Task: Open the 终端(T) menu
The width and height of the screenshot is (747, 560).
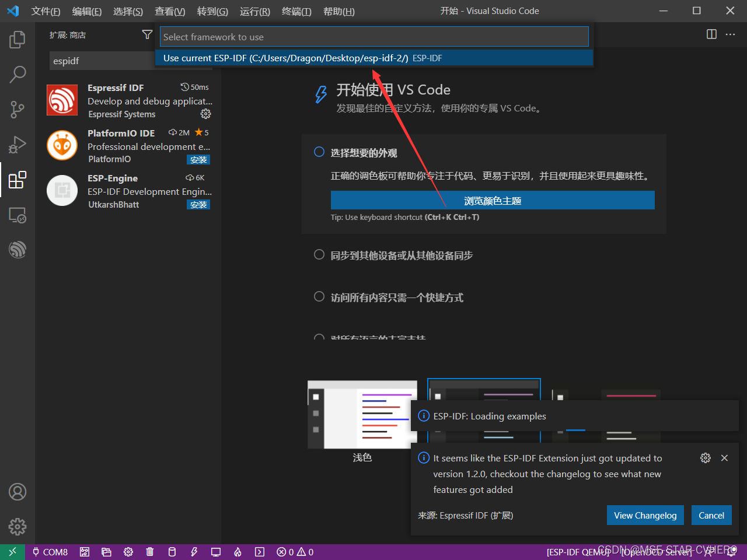Action: 296,11
